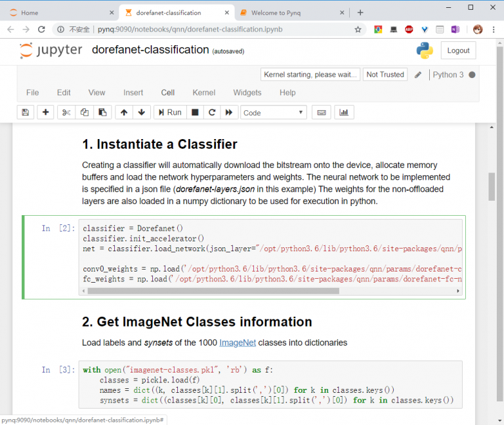Image resolution: width=504 pixels, height=425 pixels.
Task: Interrupt the kernel with the stop icon
Action: [x=195, y=112]
